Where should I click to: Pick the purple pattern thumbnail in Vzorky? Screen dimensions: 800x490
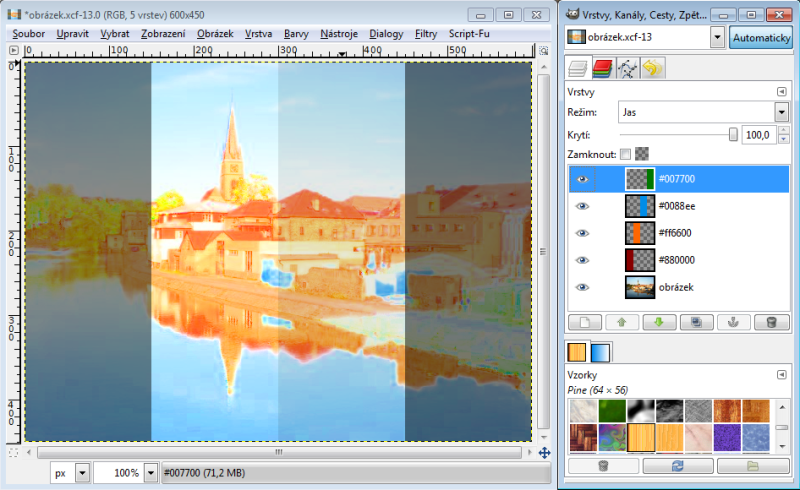coord(725,438)
